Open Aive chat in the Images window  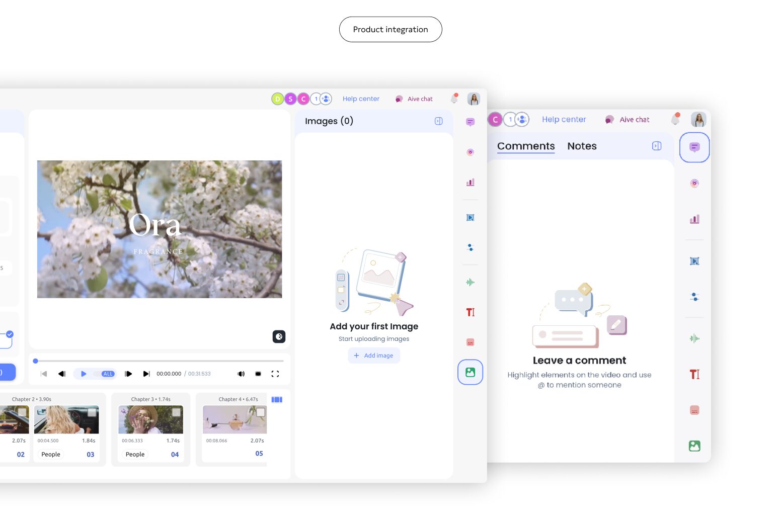414,99
